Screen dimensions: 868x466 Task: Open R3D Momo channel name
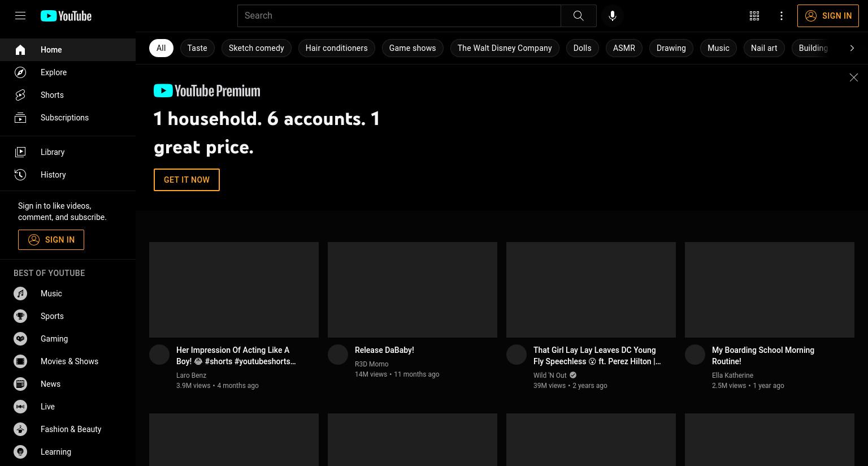(371, 364)
